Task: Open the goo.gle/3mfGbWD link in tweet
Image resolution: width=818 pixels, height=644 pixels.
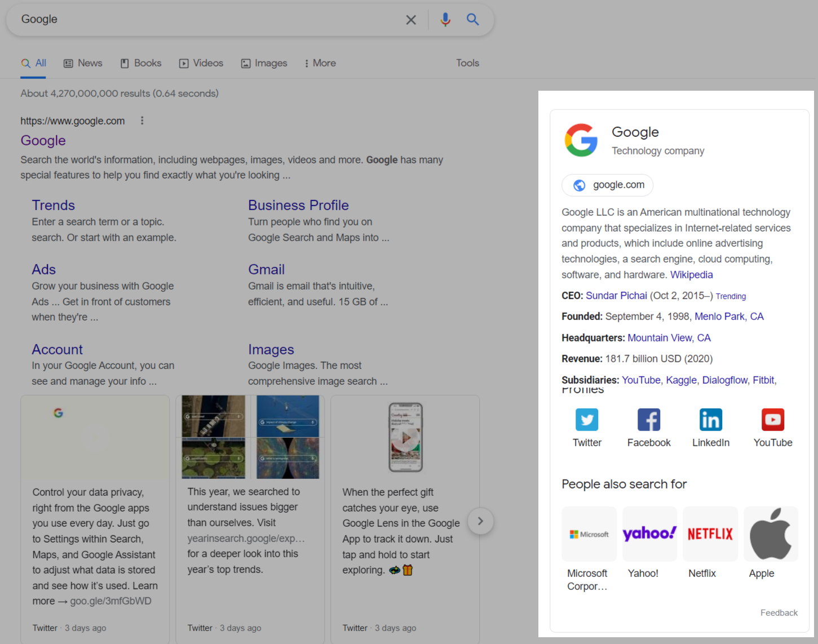Action: 110,601
